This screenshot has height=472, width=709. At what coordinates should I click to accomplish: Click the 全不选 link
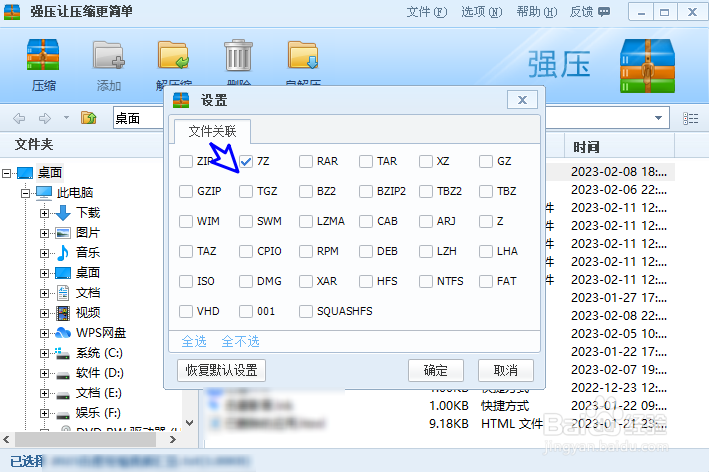pyautogui.click(x=241, y=341)
